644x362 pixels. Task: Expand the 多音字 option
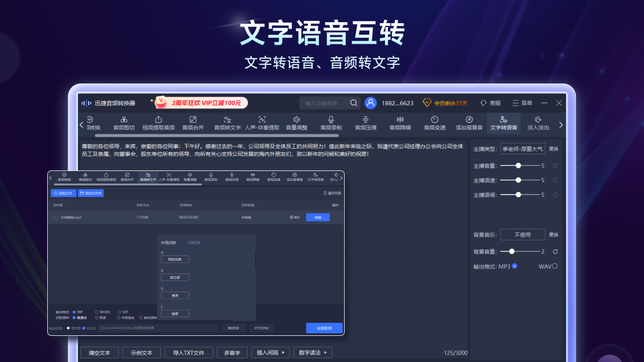pos(232,352)
